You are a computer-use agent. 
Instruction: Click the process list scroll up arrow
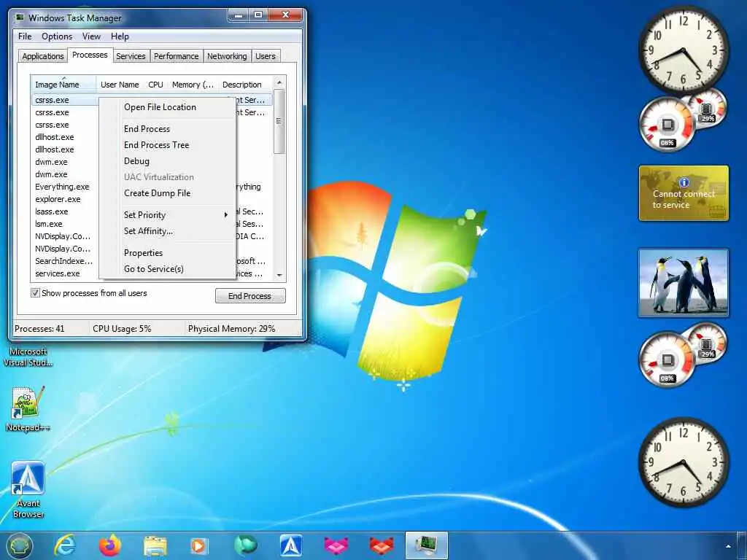279,83
